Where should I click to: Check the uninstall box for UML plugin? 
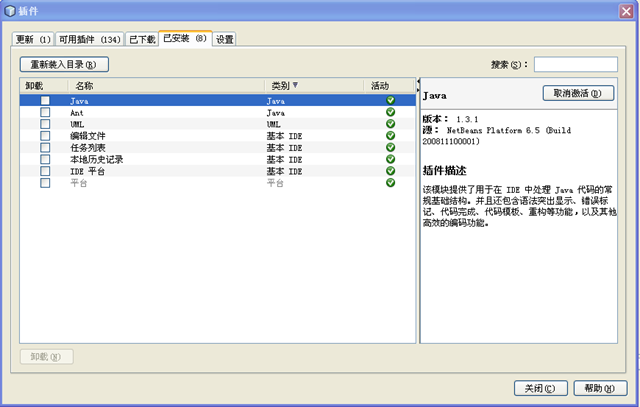[45, 124]
